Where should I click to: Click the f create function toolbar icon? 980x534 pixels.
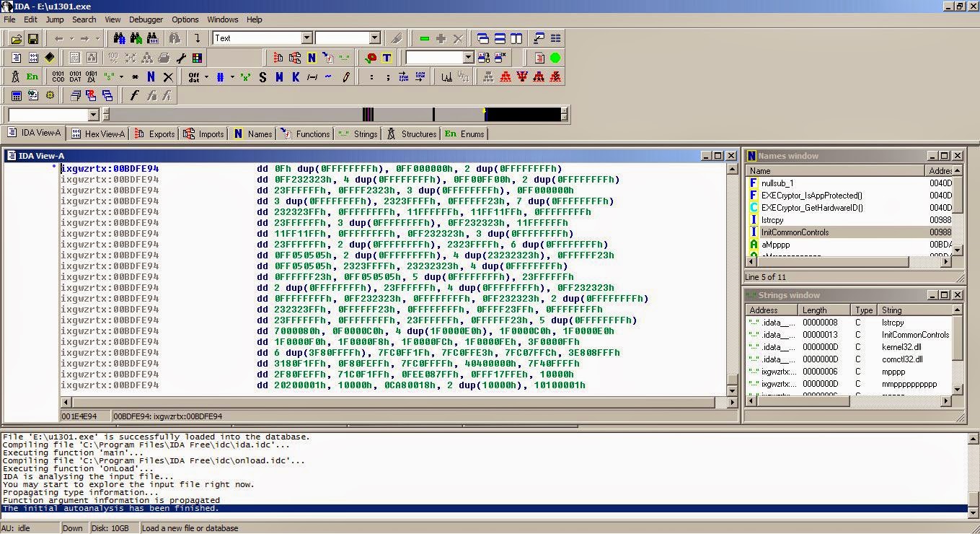(135, 95)
